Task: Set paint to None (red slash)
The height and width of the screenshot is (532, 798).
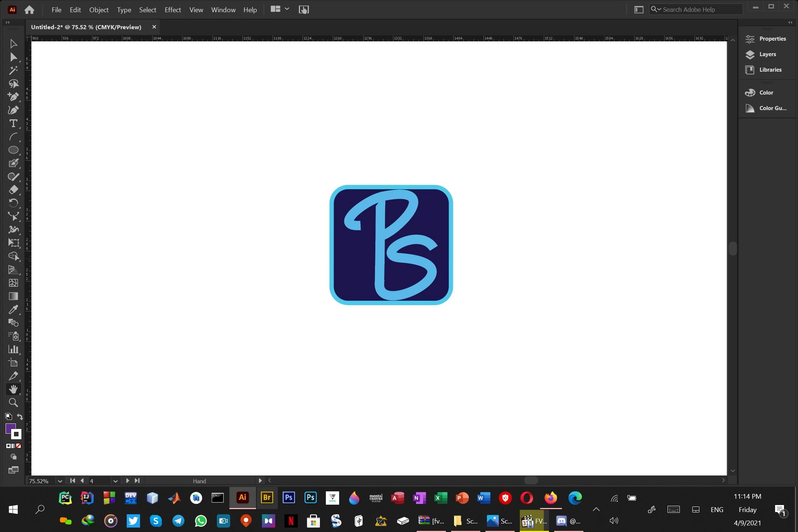Action: click(18, 446)
